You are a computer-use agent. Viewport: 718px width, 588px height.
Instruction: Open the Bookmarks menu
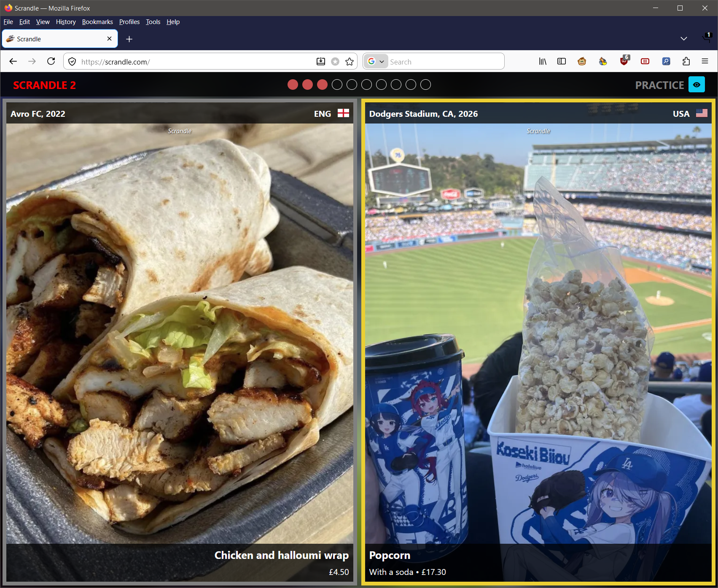pyautogui.click(x=97, y=22)
